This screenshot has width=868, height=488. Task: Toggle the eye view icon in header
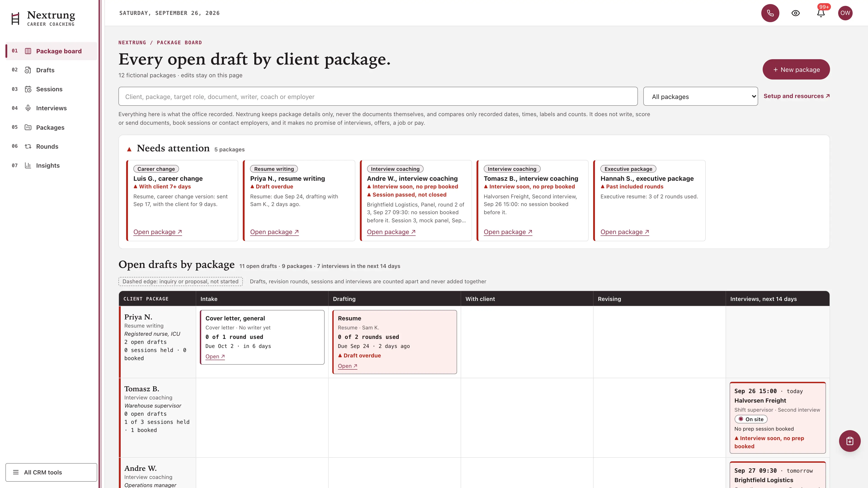coord(796,13)
